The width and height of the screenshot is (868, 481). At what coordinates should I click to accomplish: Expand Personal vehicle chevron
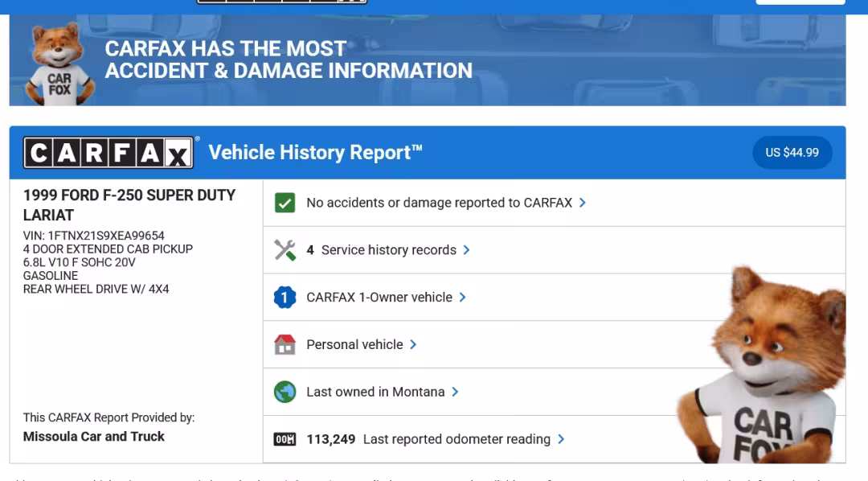click(413, 345)
